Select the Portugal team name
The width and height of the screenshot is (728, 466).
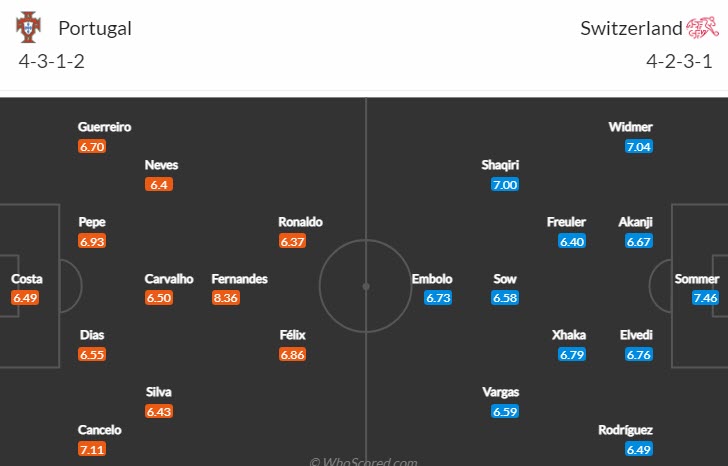94,28
